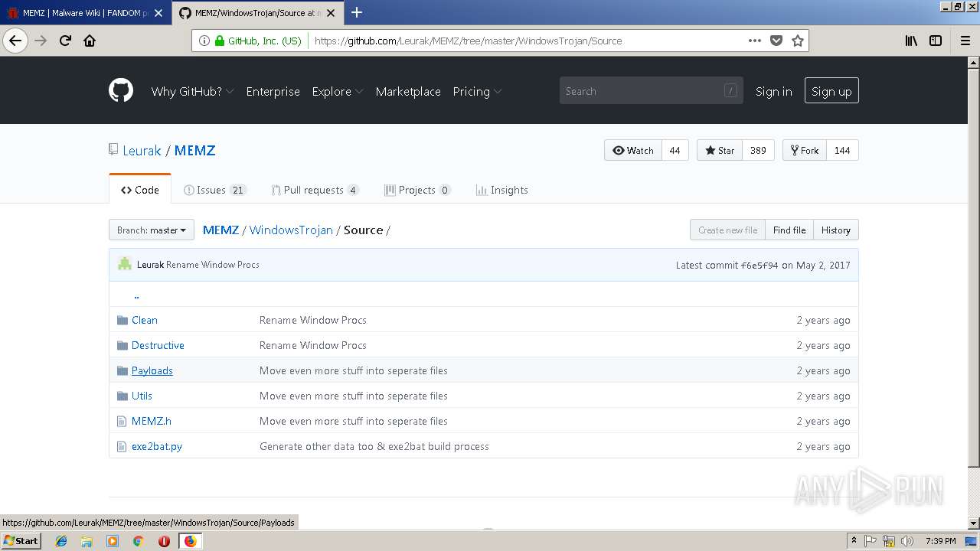Switch to MEMZ Malware Wiki tab
Screen dimensions: 980x551
(86, 12)
